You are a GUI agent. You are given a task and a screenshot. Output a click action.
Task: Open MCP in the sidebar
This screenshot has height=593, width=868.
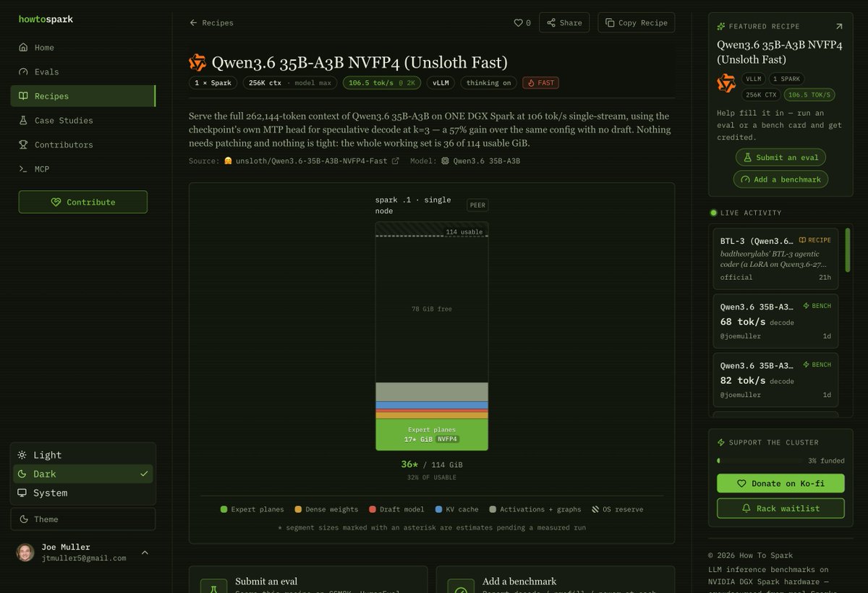tap(82, 168)
